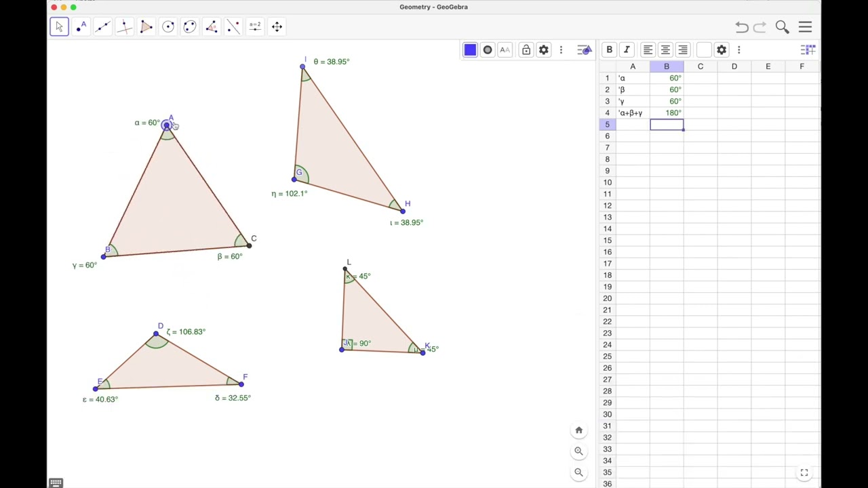Viewport: 868px width, 488px height.
Task: Select the Circle with Center tool
Action: coord(168,26)
